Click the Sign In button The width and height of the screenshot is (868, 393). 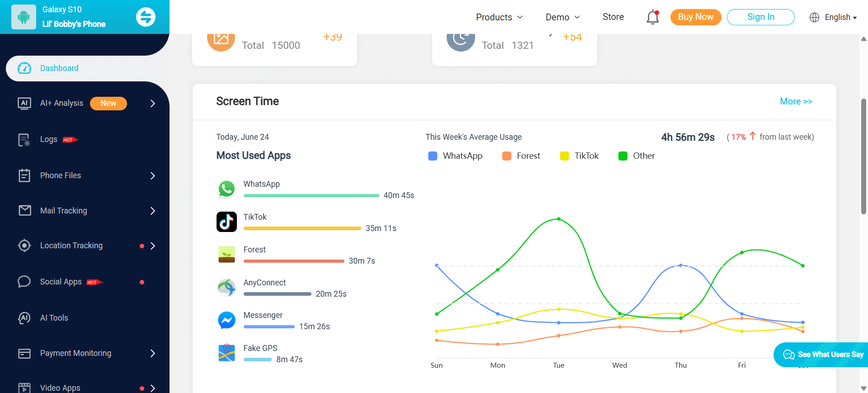pos(760,17)
